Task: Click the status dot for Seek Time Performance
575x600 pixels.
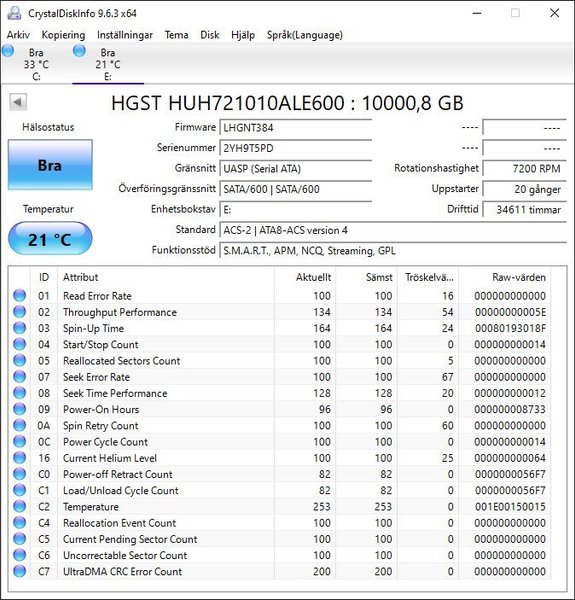Action: coord(20,393)
